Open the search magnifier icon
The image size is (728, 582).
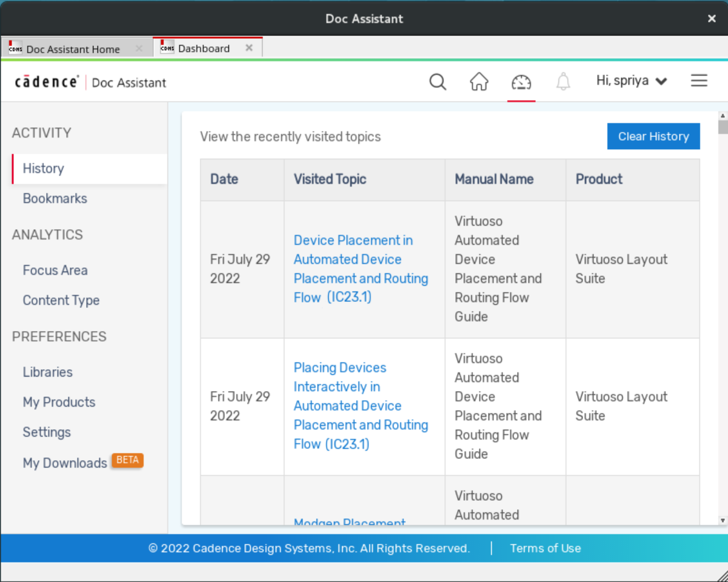437,81
